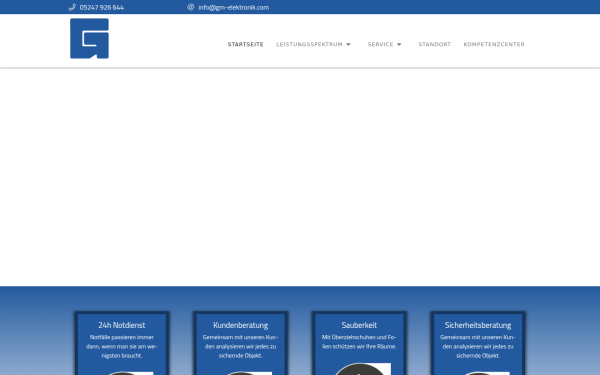Viewport: 600px width, 375px height.
Task: Click text 'Mit Überziehschuhen und Folien'
Action: point(359,342)
